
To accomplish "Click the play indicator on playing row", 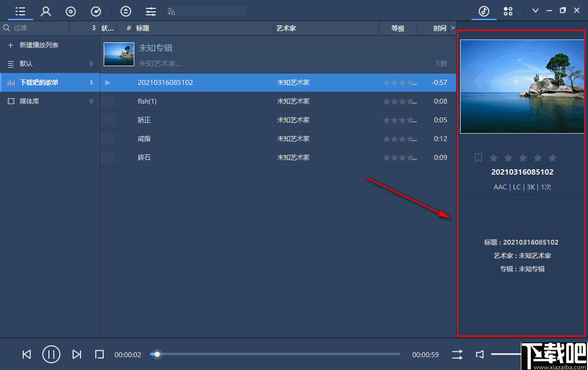I will (x=108, y=82).
